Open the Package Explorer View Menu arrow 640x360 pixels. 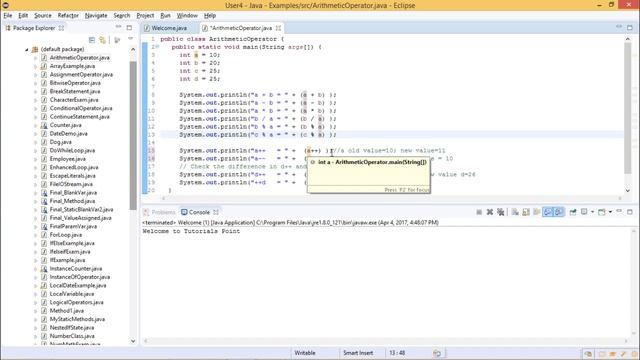tap(131, 39)
